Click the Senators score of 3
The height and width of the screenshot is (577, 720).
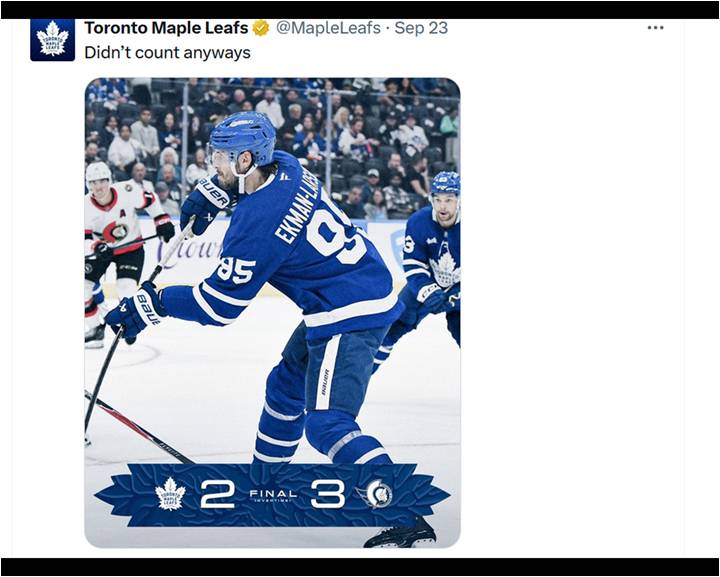[x=327, y=494]
